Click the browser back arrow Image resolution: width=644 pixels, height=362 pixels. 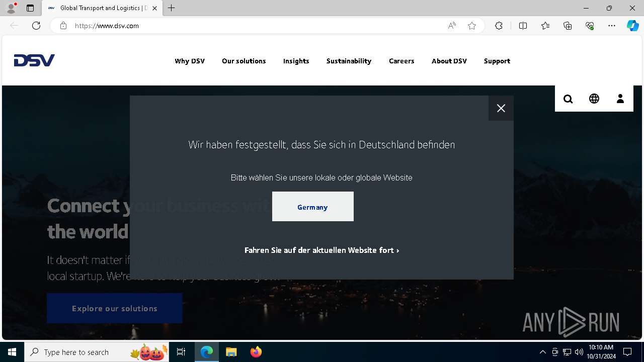(14, 26)
